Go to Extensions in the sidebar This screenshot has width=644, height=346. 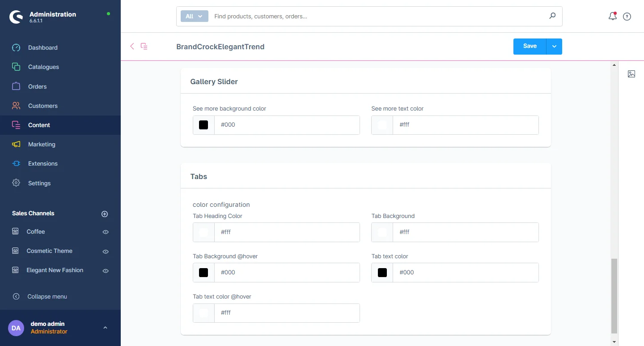coord(42,163)
